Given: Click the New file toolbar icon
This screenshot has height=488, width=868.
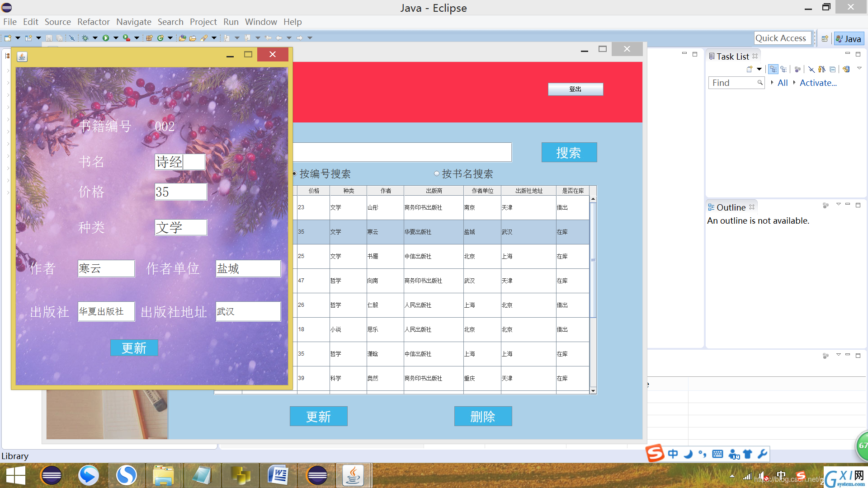Looking at the screenshot, I should tap(8, 38).
